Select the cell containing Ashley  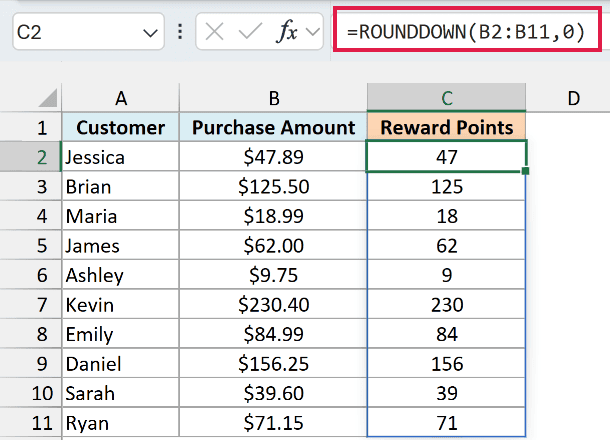pos(121,275)
